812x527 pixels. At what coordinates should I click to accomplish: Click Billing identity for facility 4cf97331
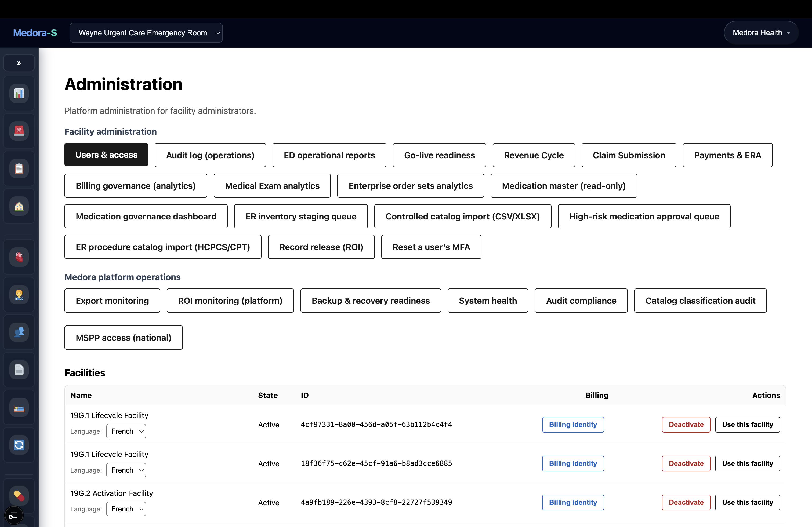pyautogui.click(x=573, y=425)
